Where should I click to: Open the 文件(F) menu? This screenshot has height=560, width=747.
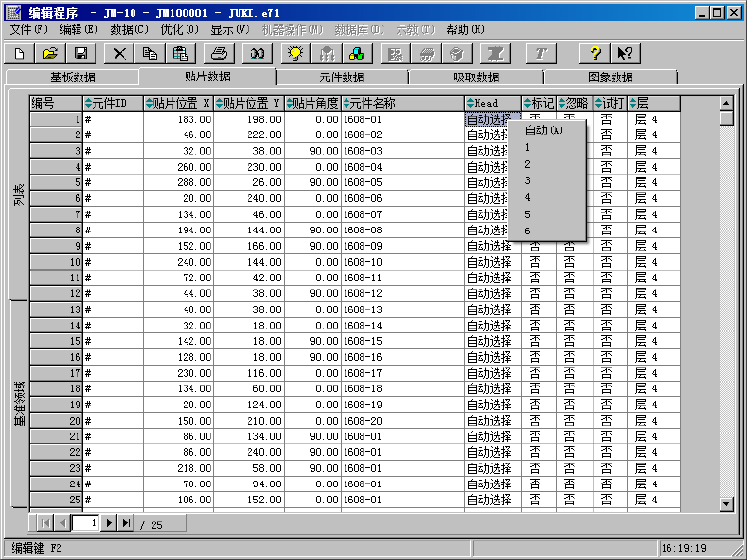(x=28, y=30)
